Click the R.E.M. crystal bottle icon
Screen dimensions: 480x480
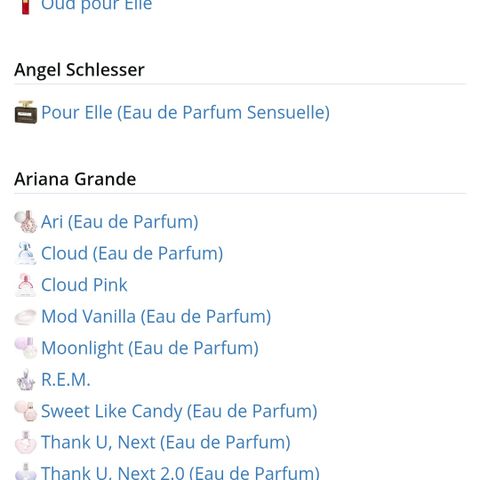pyautogui.click(x=26, y=380)
